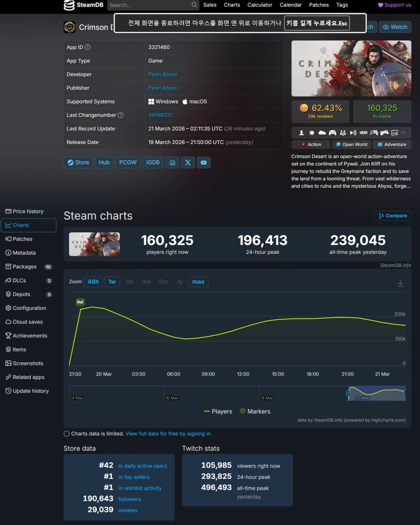Viewport: 420px width, 525px height.
Task: Toggle Players series in chart legend
Action: [x=218, y=411]
